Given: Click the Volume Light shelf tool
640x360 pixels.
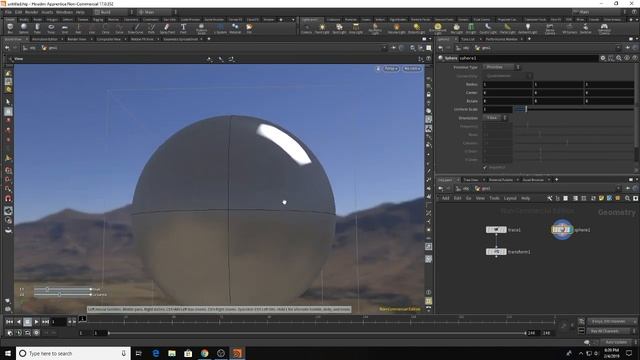Looking at the screenshot, I should (396, 28).
